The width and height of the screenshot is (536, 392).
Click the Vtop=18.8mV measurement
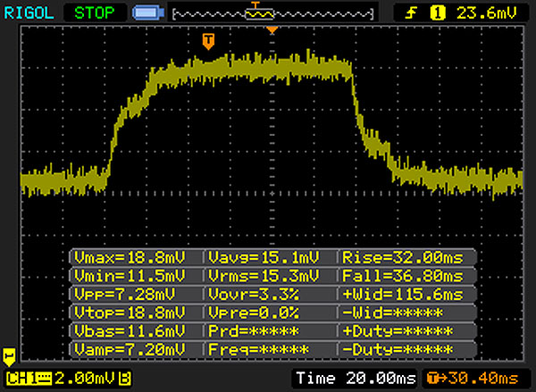click(x=130, y=313)
